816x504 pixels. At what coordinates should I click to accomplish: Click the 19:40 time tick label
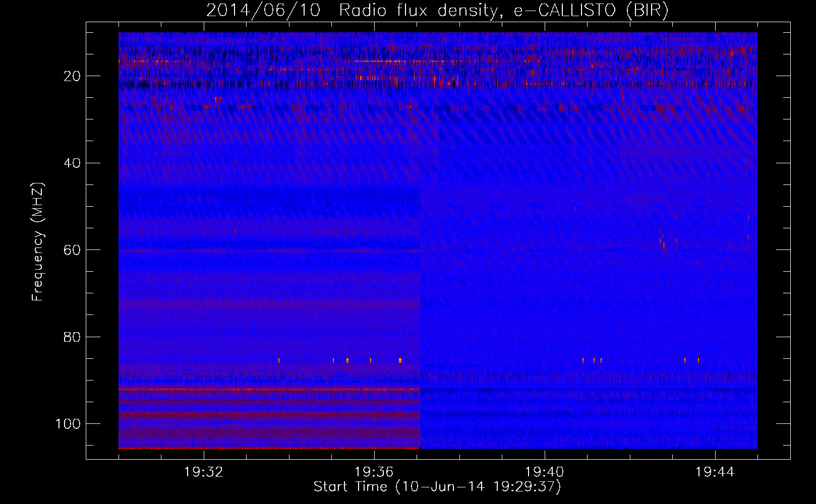[x=545, y=472]
